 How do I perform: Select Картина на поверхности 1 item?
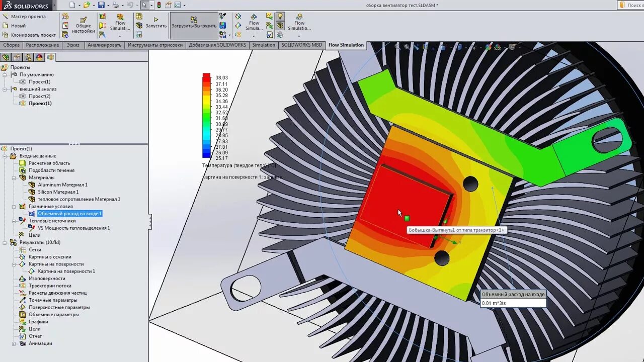[x=66, y=271]
